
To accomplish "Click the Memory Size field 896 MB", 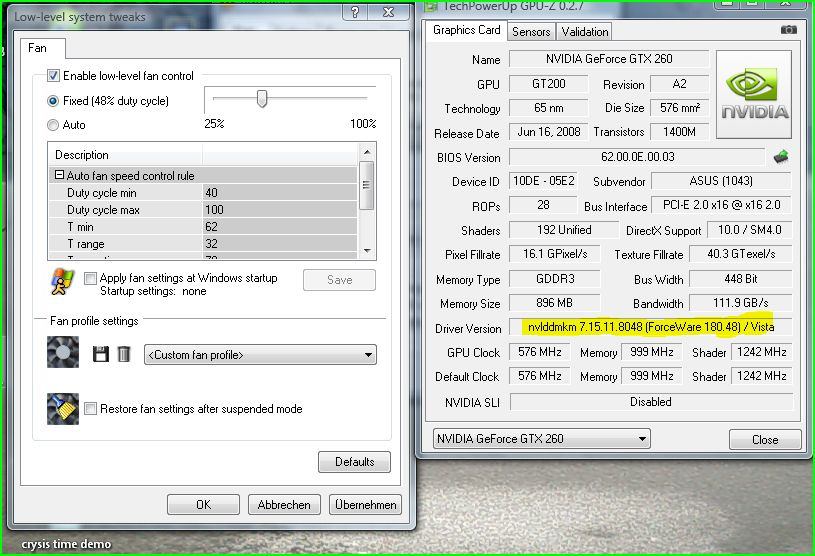I will (x=554, y=303).
